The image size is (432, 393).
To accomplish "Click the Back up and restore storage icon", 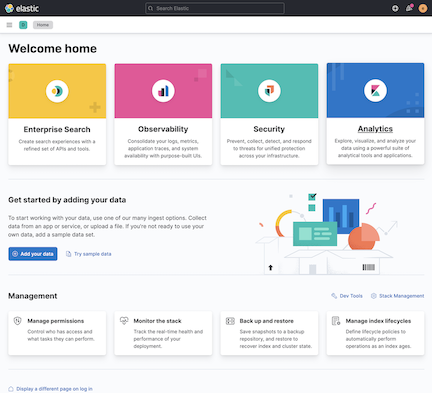I will [230, 321].
